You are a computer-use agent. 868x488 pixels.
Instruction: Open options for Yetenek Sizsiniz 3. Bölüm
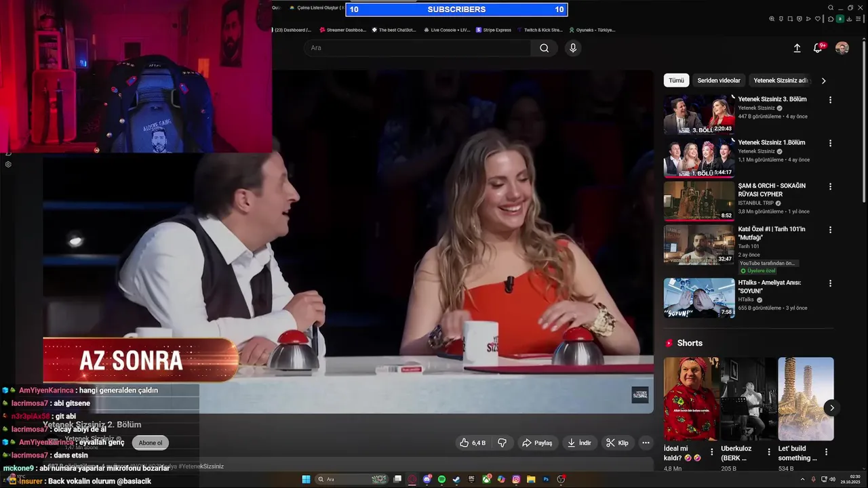[x=830, y=100]
